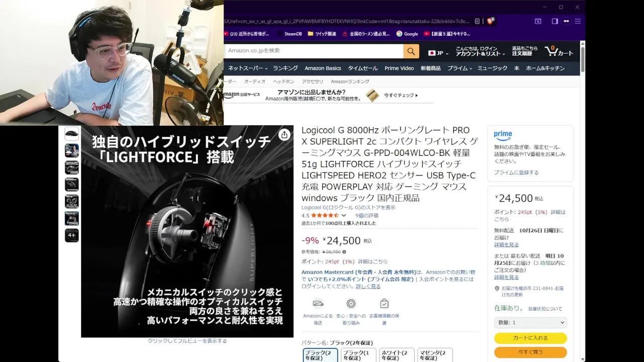Select the fifth product thumbnail
The height and width of the screenshot is (362, 644).
(x=72, y=202)
